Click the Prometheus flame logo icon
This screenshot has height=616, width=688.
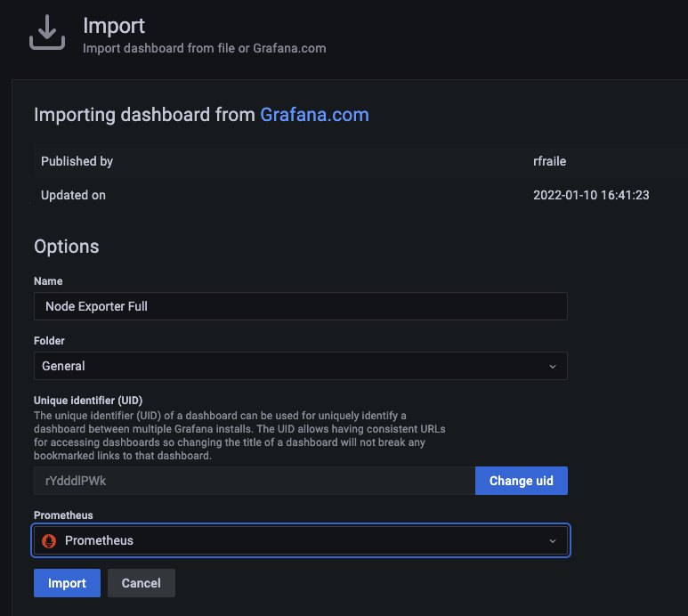coord(49,540)
